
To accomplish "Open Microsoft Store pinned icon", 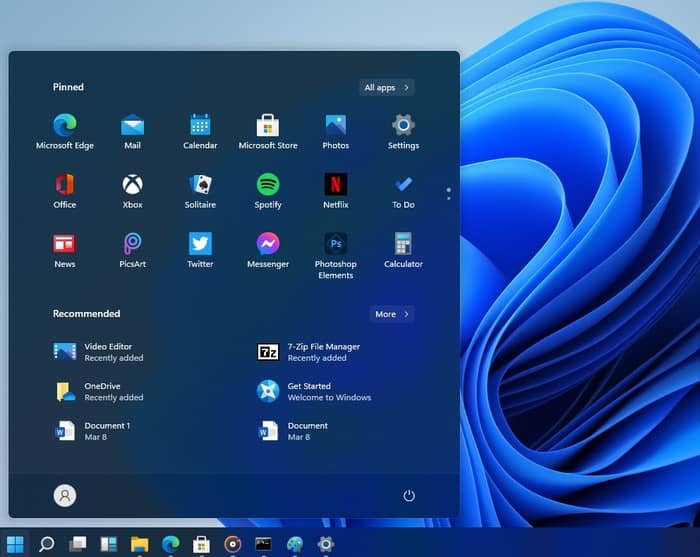I will pos(268,126).
